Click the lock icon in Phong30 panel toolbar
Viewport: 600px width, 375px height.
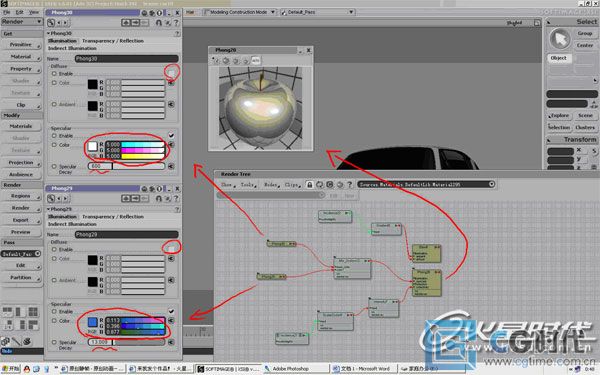pos(51,23)
